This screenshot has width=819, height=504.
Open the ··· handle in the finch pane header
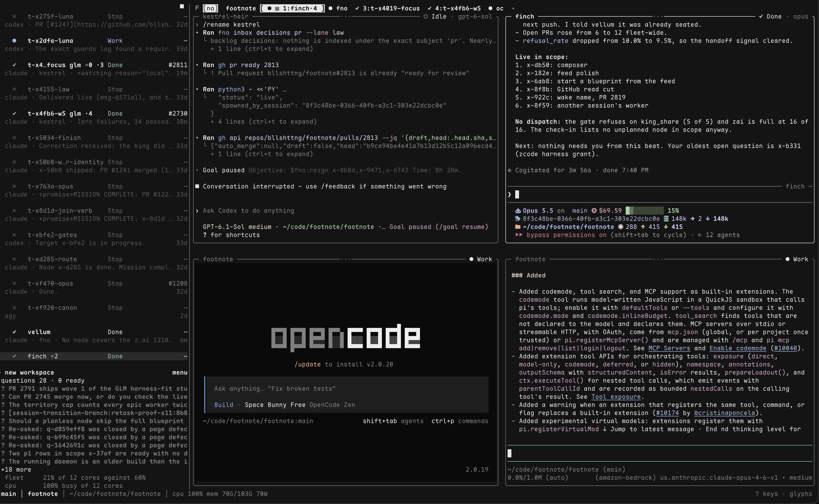(658, 16)
